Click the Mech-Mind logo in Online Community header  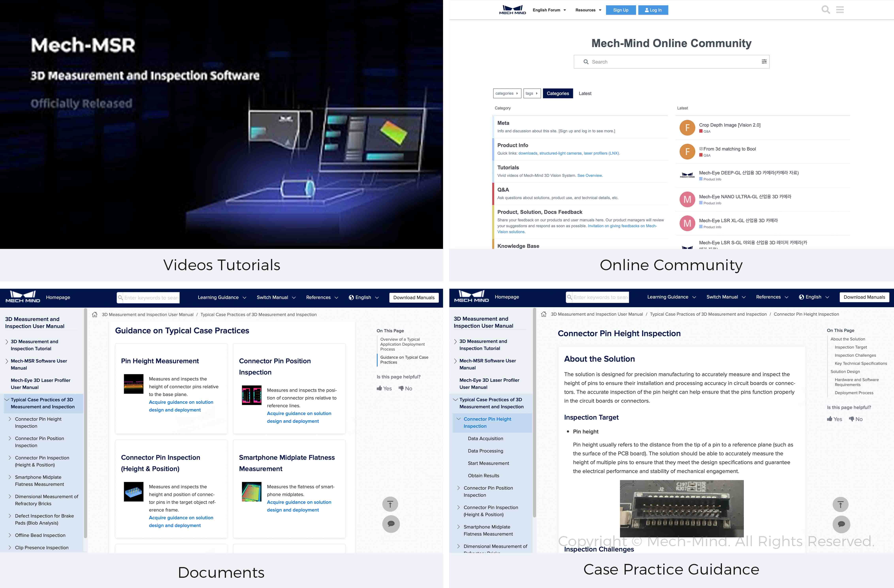point(512,10)
